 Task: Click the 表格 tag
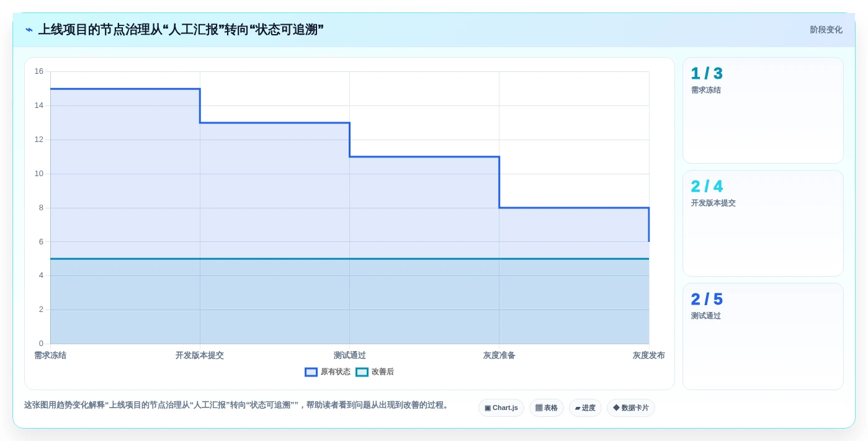point(547,408)
